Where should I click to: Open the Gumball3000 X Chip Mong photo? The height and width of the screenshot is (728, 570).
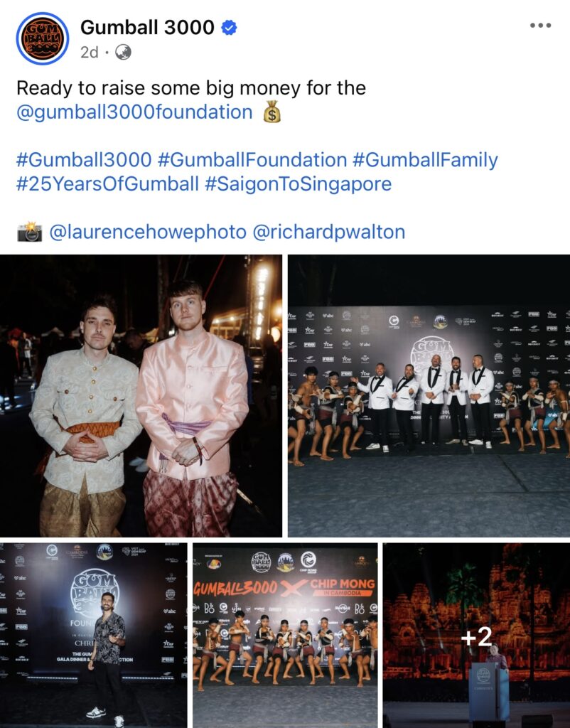click(285, 635)
